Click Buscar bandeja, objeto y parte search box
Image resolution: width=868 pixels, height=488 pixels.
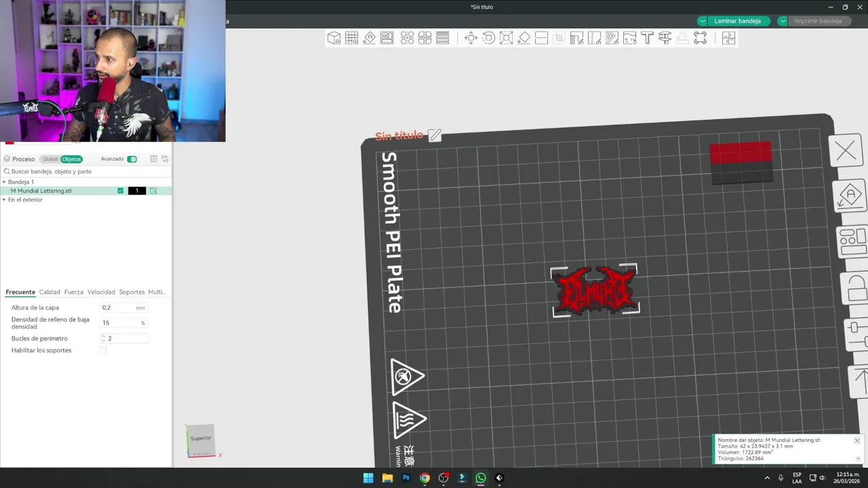(85, 171)
